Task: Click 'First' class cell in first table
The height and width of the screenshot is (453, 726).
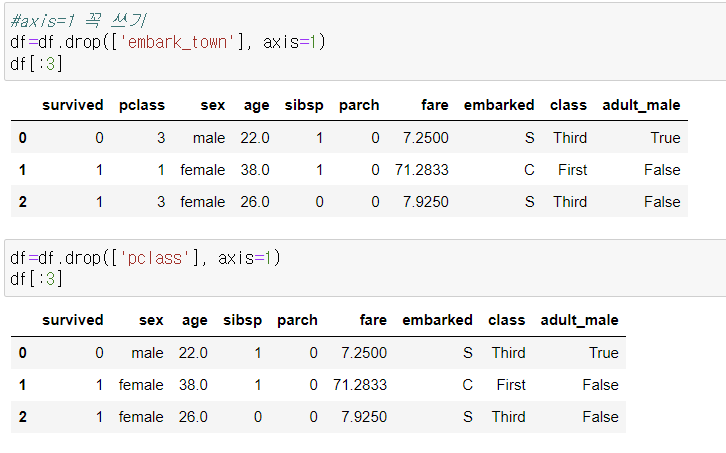Action: [572, 170]
